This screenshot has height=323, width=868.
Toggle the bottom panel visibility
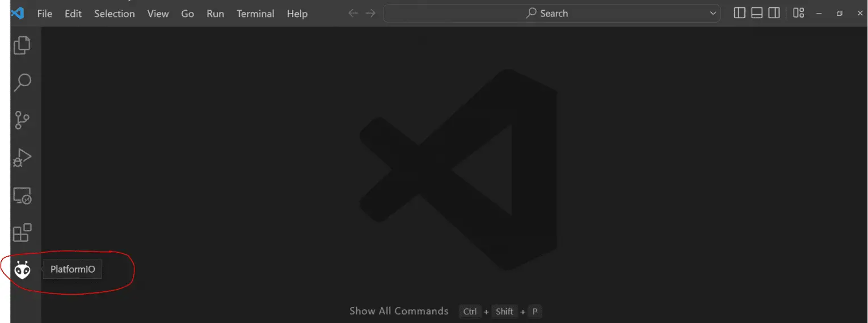point(756,13)
